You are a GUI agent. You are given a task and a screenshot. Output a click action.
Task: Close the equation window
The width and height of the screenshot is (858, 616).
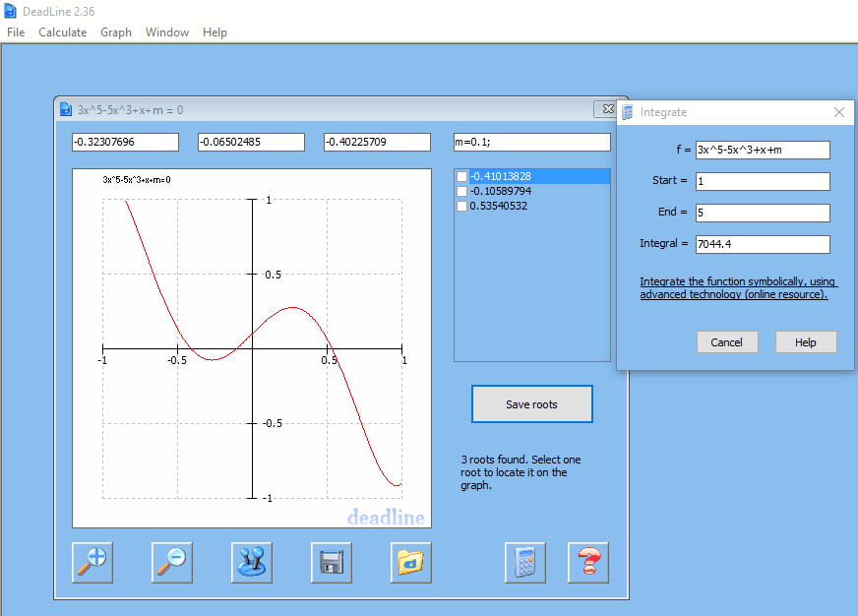pos(607,109)
